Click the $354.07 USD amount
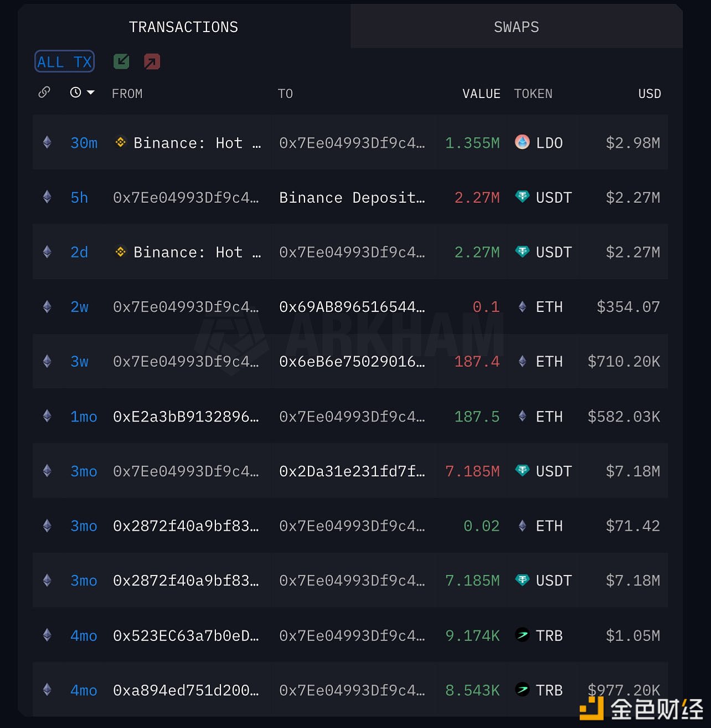Screen dimensions: 711x728 [x=628, y=307]
